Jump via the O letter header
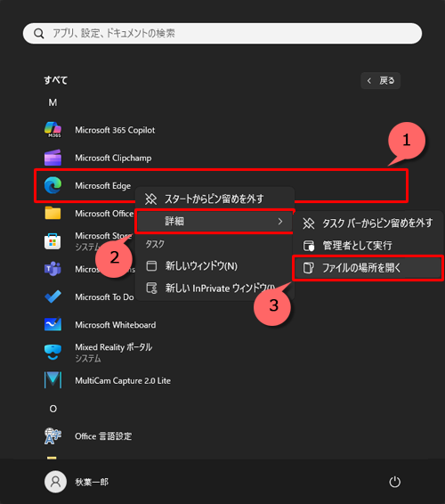This screenshot has height=504, width=445. pos(53,409)
